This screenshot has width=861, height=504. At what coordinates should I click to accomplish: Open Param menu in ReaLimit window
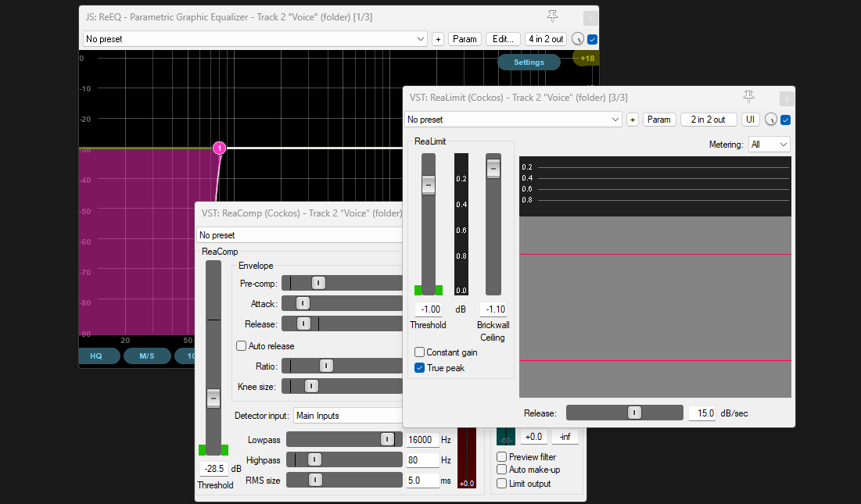point(659,120)
